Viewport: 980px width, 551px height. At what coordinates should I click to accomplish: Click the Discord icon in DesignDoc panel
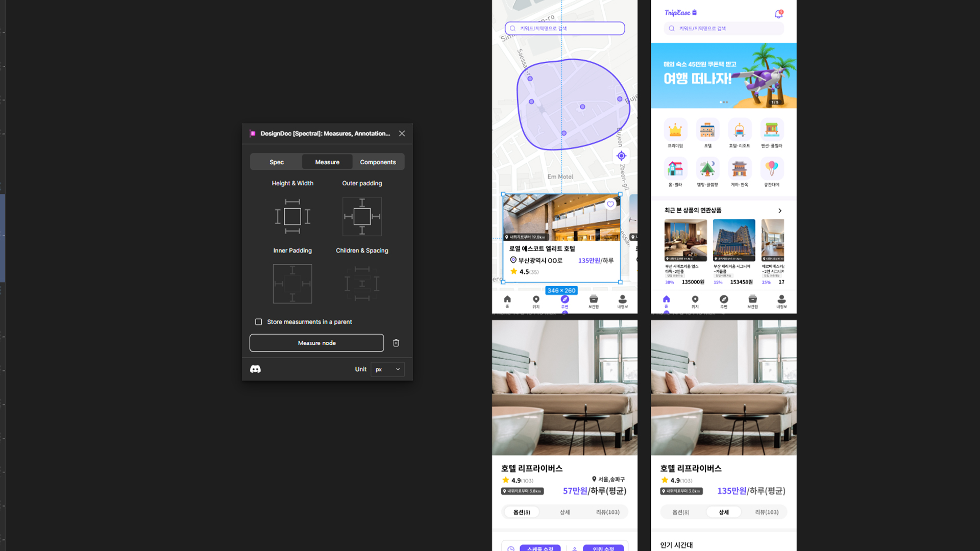(x=255, y=369)
